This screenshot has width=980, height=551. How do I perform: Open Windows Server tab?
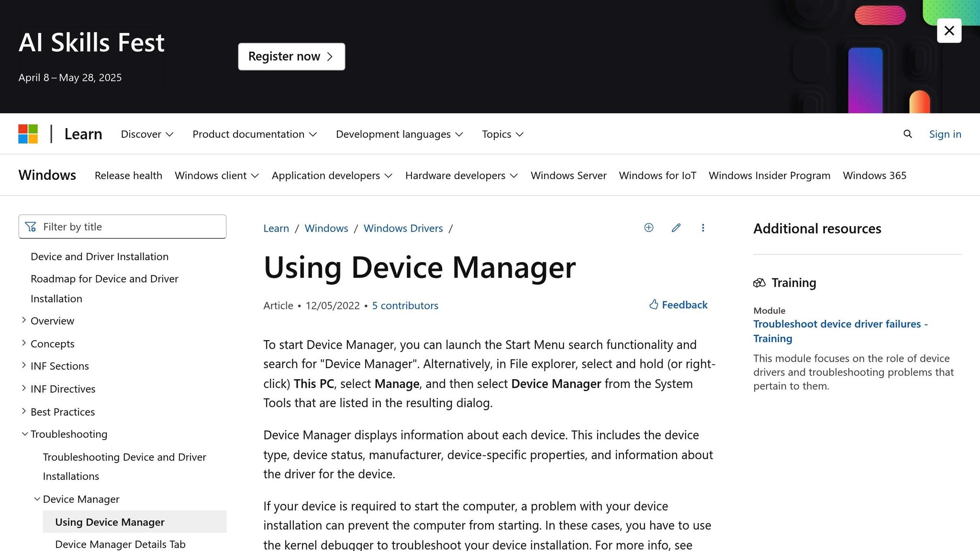coord(568,176)
